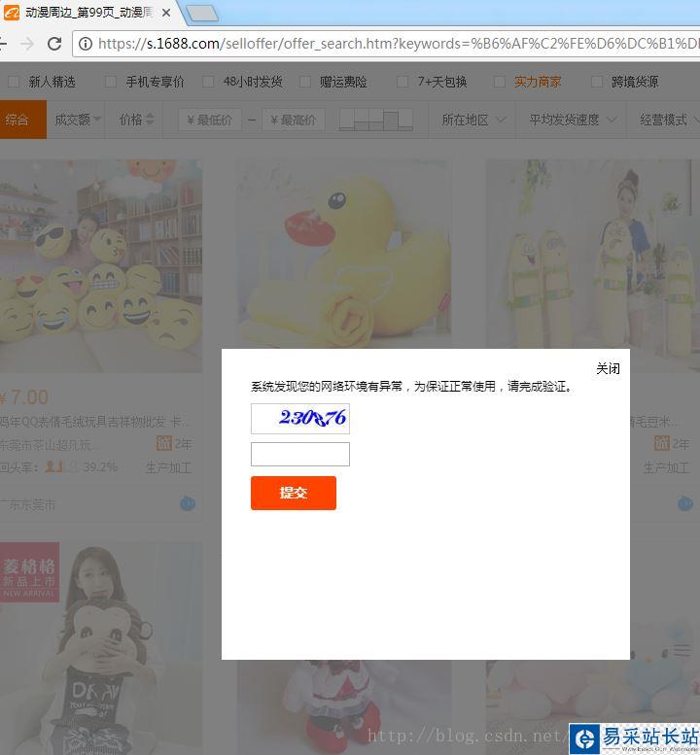Click the 生产加工 label on first product
Screen dimensions: 700x755
pos(168,467)
